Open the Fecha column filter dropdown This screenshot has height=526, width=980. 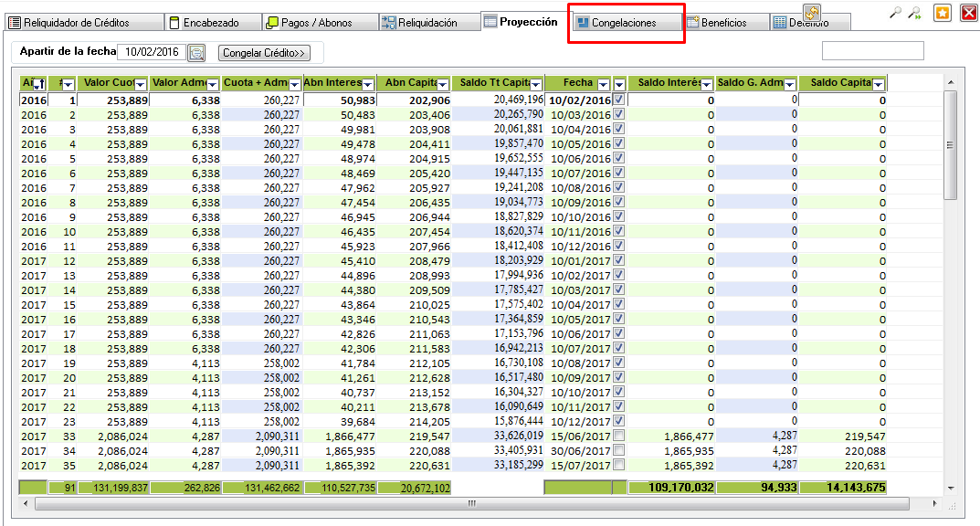[x=602, y=85]
